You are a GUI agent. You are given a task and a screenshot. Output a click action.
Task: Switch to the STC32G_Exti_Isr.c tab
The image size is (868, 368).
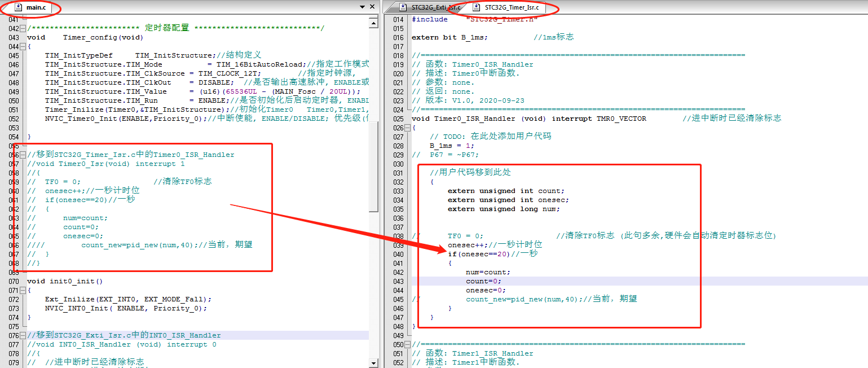tap(435, 7)
